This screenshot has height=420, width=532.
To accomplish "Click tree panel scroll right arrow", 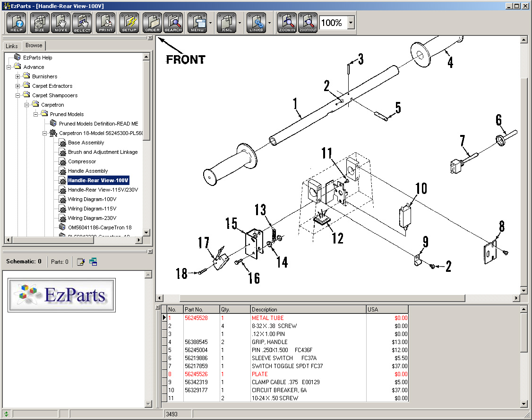I will [x=138, y=240].
